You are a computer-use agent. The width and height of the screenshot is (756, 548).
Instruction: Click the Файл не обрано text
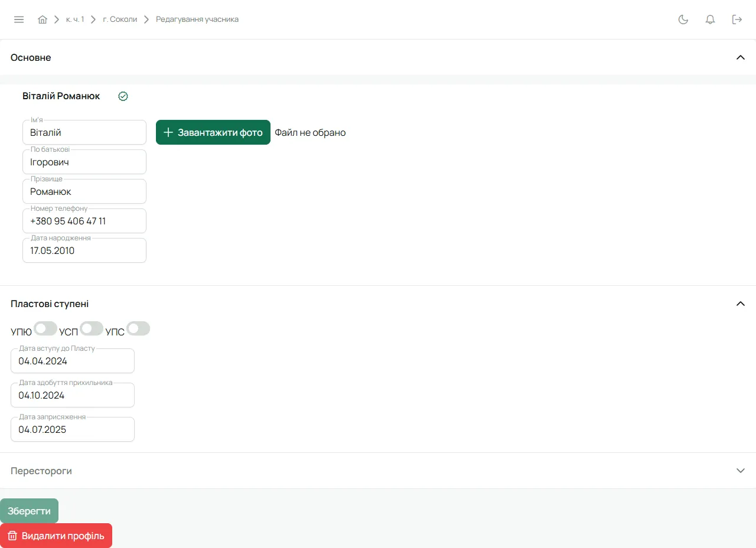point(310,132)
